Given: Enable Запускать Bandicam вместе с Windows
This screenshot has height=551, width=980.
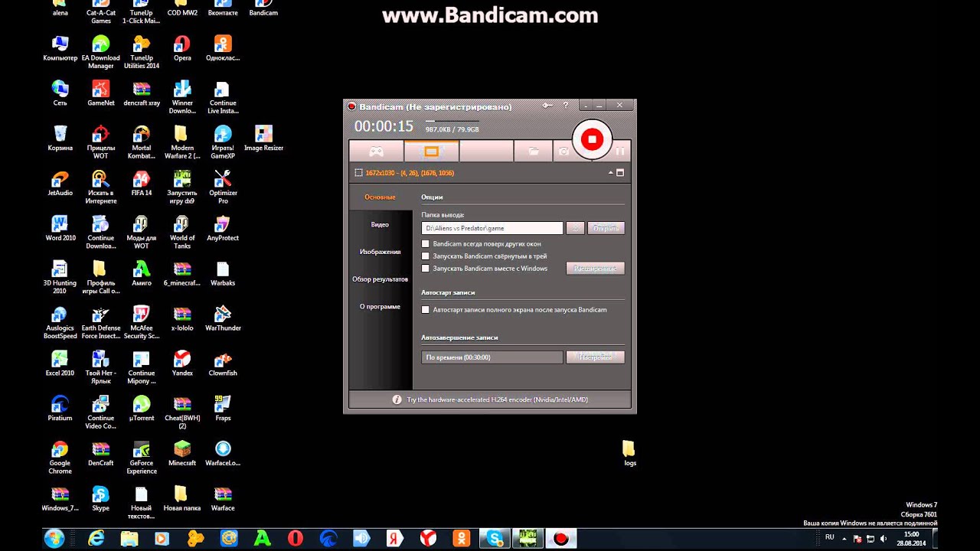Looking at the screenshot, I should point(426,269).
